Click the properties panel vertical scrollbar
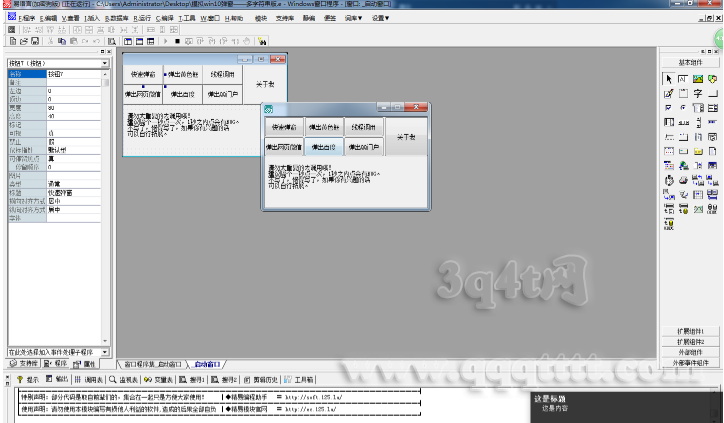 105,207
